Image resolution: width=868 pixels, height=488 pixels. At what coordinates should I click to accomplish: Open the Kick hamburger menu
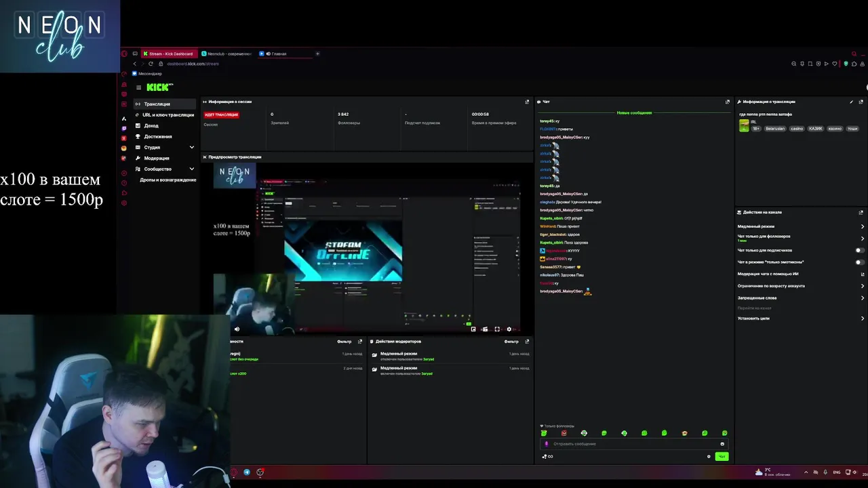[x=138, y=87]
